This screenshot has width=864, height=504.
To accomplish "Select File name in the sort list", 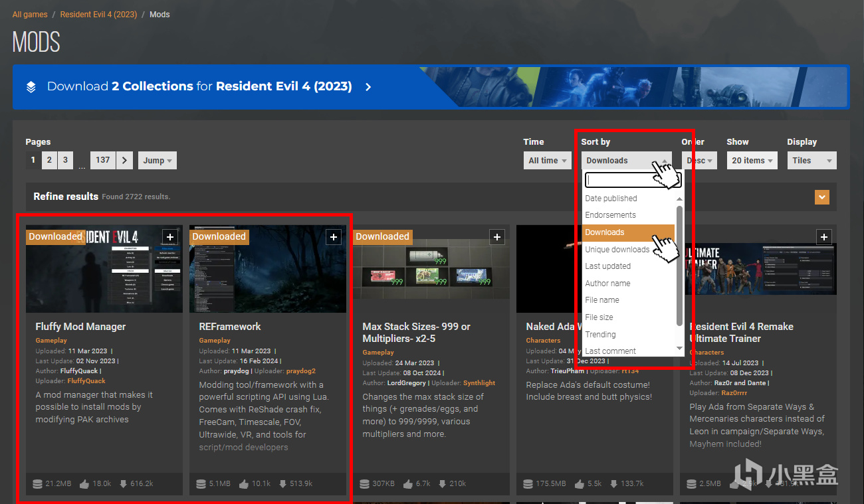I will click(629, 300).
